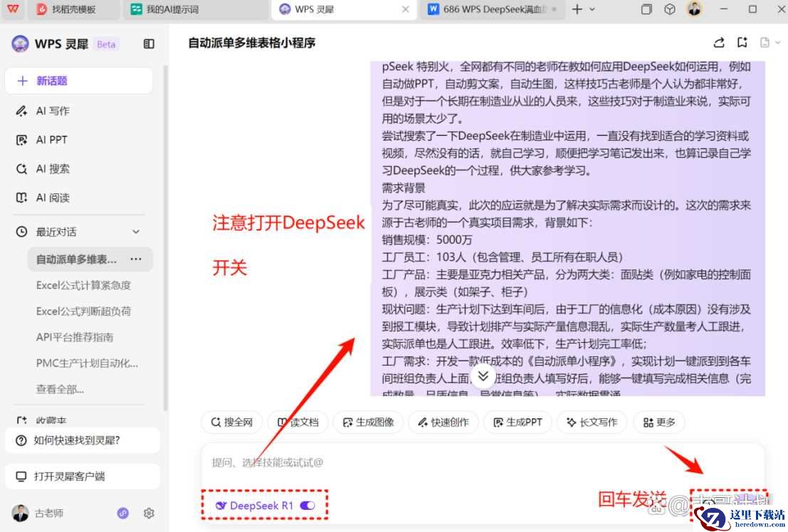Click the DeepSeek R1 whale icon
788x532 pixels.
221,506
